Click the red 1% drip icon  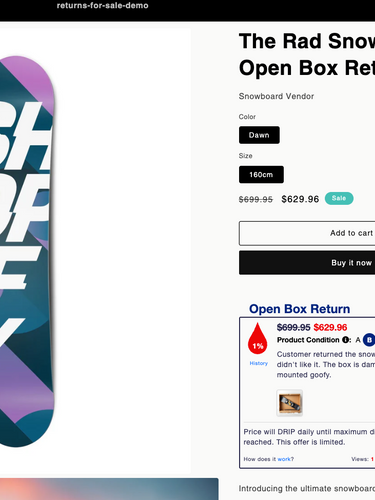click(257, 338)
